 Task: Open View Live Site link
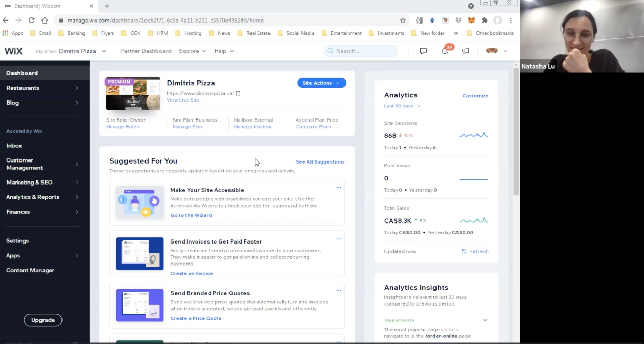click(x=183, y=100)
